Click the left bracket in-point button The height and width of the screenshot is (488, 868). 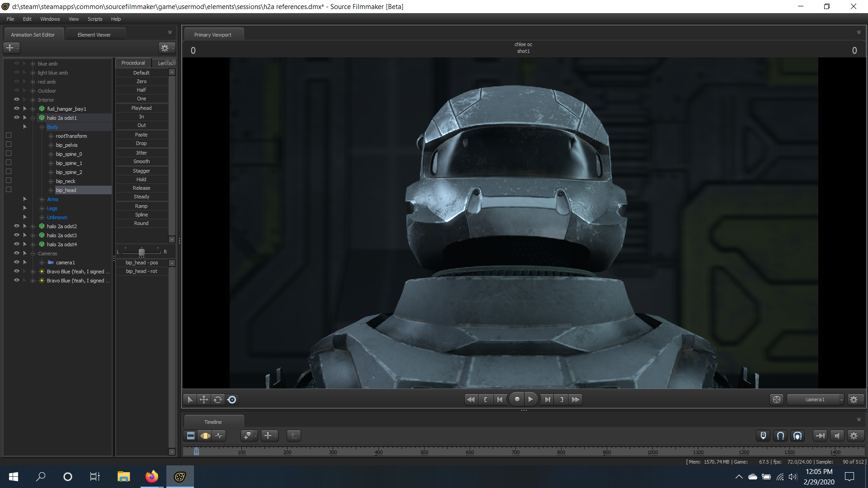(x=486, y=399)
